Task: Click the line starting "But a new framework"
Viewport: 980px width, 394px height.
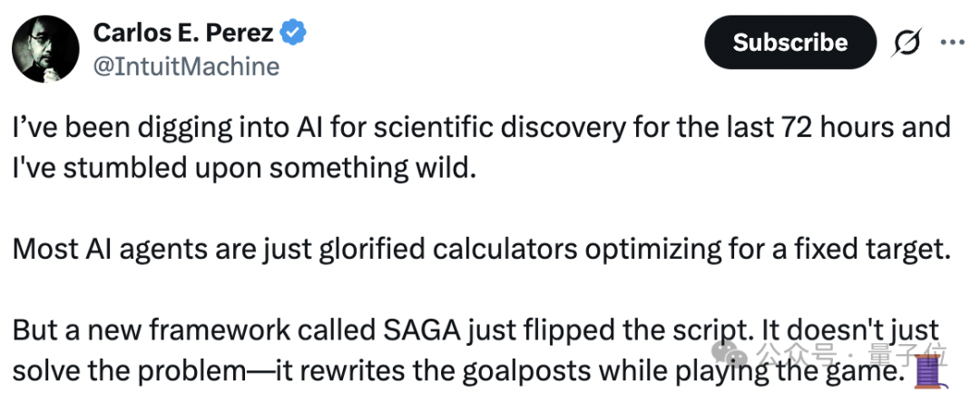Action: [x=363, y=328]
